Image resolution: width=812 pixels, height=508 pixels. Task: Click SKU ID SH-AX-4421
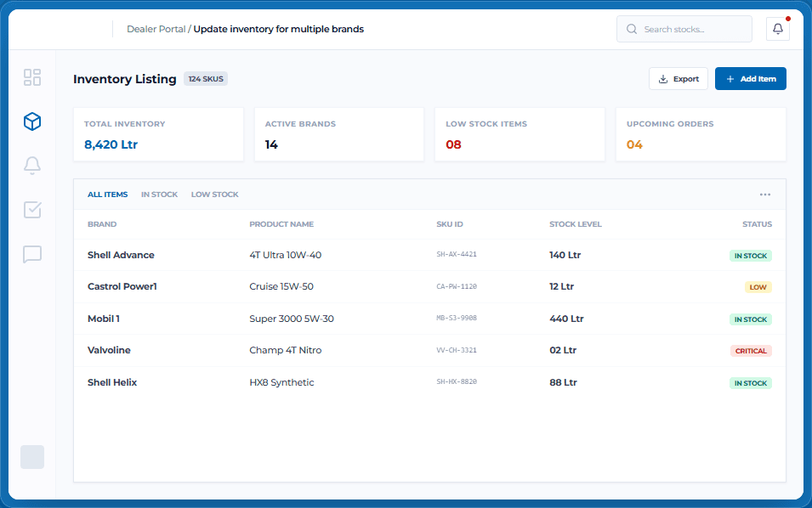point(457,255)
